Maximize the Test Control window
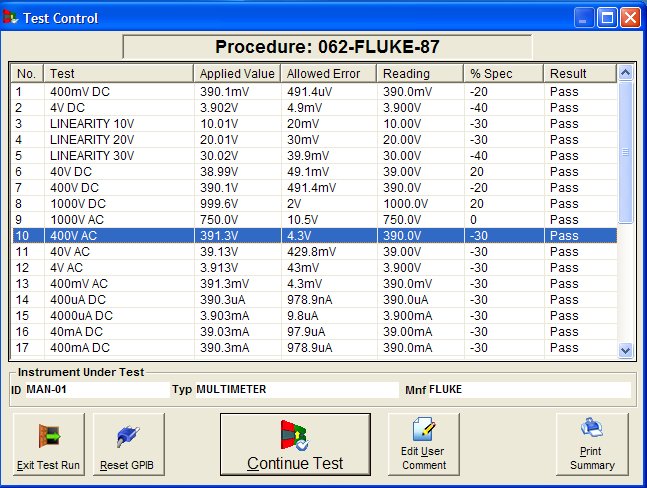The height and width of the screenshot is (488, 647). click(x=607, y=17)
